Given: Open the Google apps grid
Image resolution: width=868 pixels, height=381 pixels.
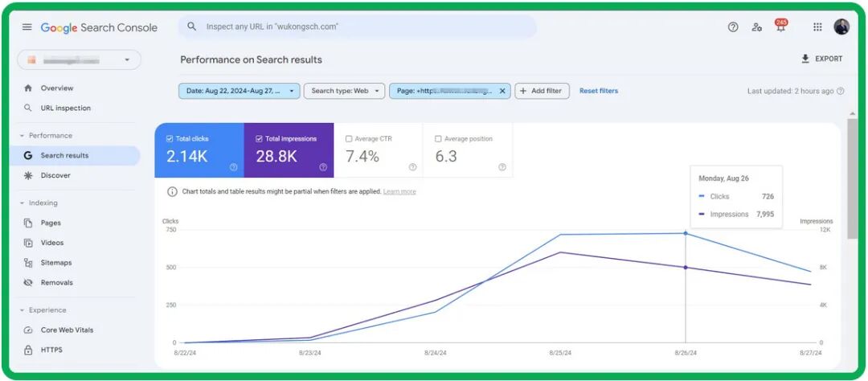Looking at the screenshot, I should coord(817,27).
